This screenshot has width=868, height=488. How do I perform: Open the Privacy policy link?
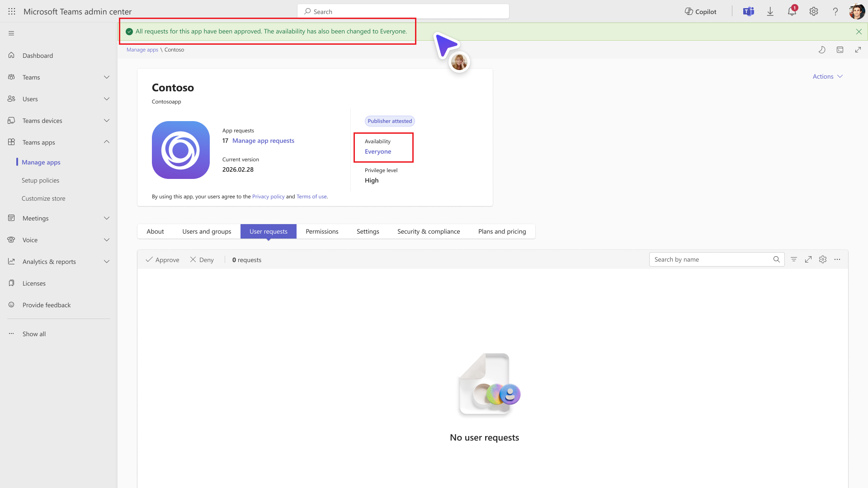pos(269,197)
